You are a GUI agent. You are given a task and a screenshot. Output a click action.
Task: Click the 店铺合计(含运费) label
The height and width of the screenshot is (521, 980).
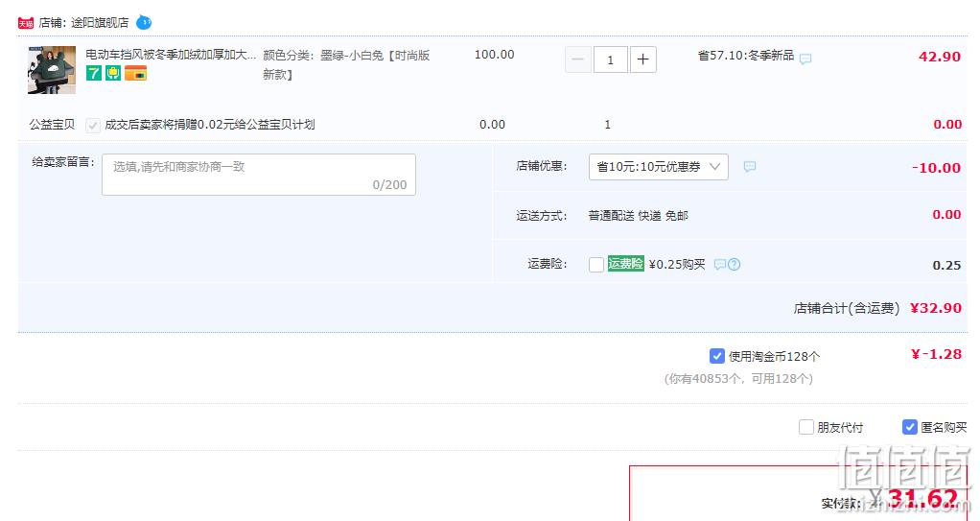pyautogui.click(x=847, y=308)
